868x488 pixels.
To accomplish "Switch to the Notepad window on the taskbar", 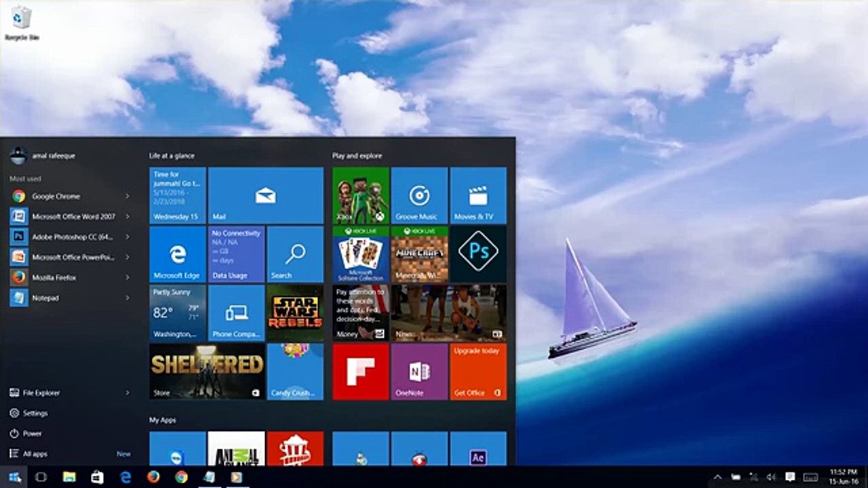I will [x=209, y=477].
